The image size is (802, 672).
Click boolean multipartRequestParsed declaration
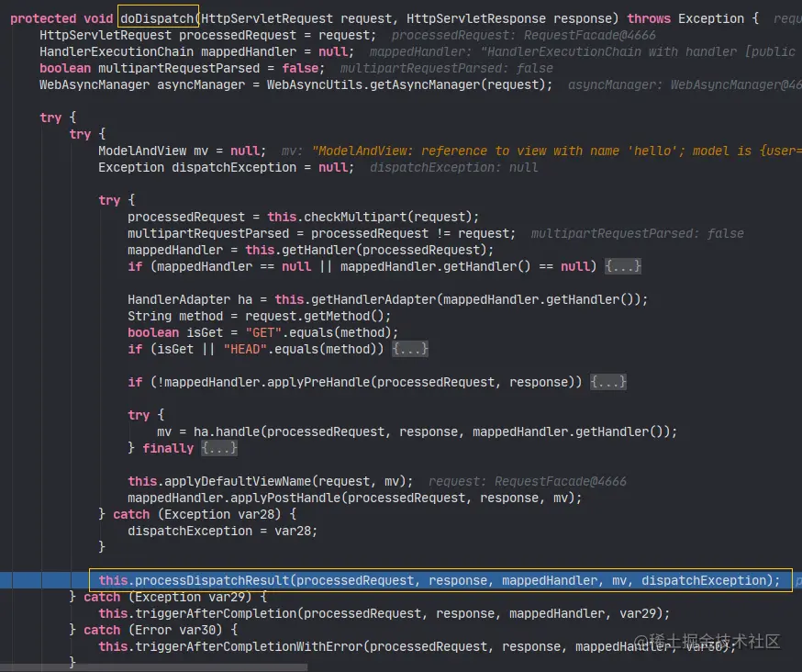182,68
